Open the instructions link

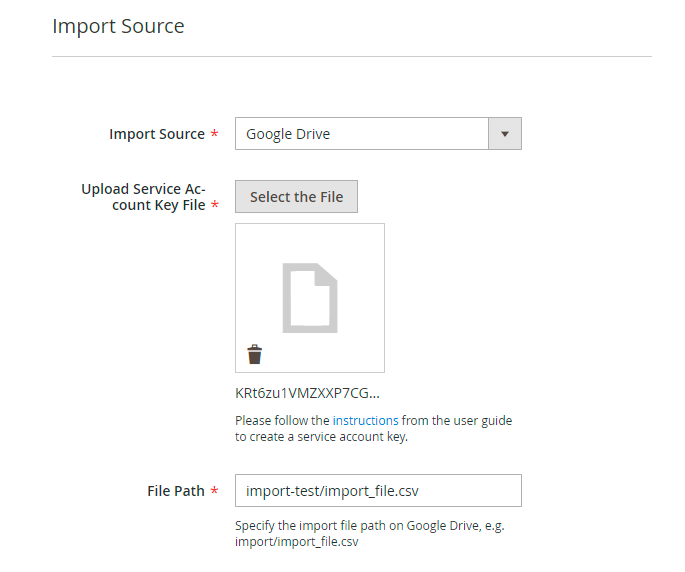365,421
